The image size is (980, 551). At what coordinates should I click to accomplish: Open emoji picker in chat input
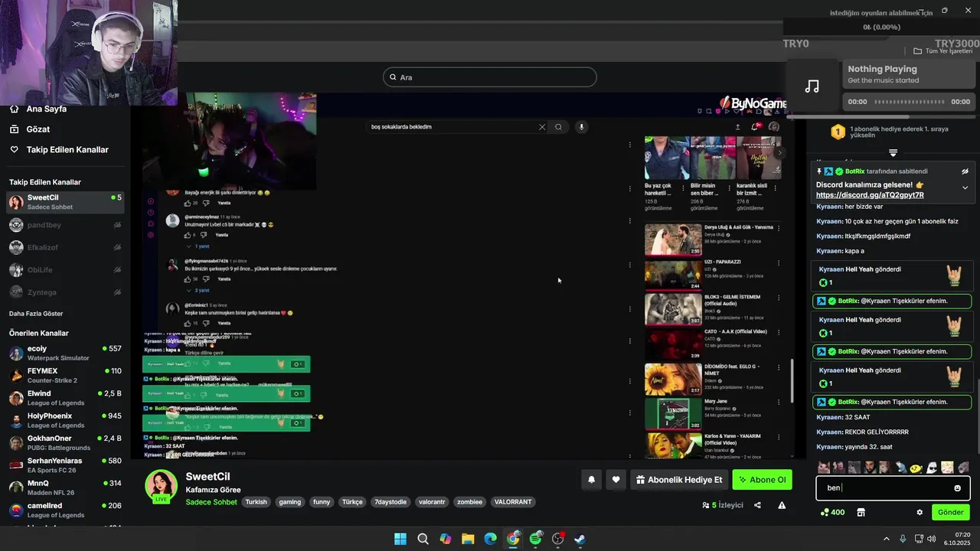pos(957,488)
